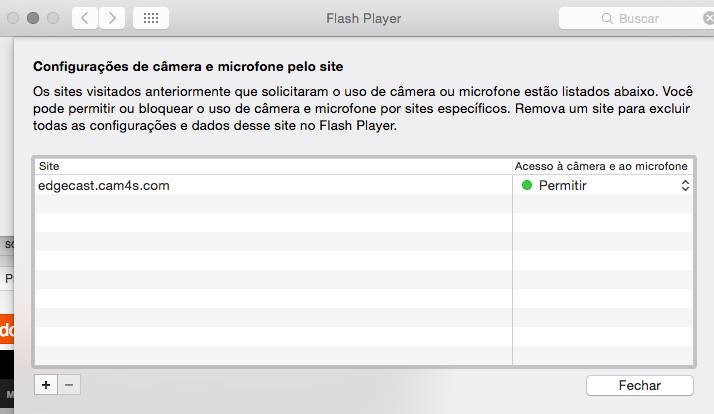Add a new site with the plus button
The image size is (714, 414).
(x=45, y=384)
